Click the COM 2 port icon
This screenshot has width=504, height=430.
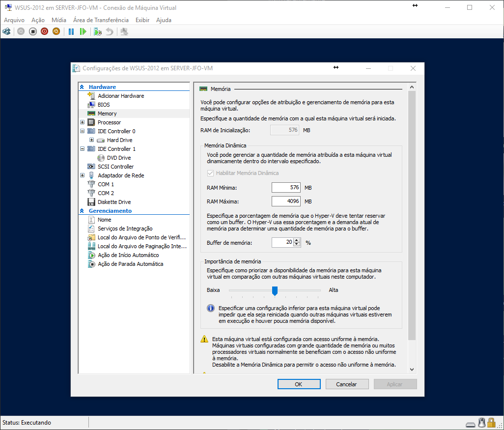(91, 193)
